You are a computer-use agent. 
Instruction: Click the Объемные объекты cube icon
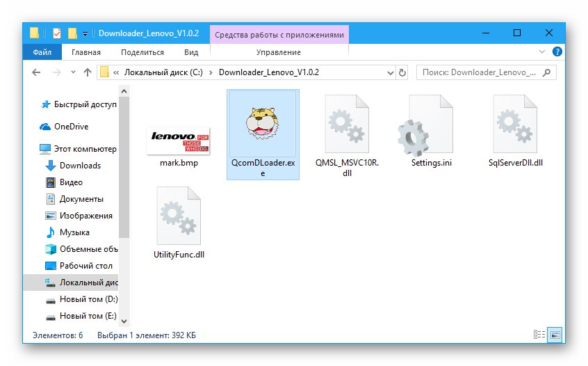click(x=51, y=249)
